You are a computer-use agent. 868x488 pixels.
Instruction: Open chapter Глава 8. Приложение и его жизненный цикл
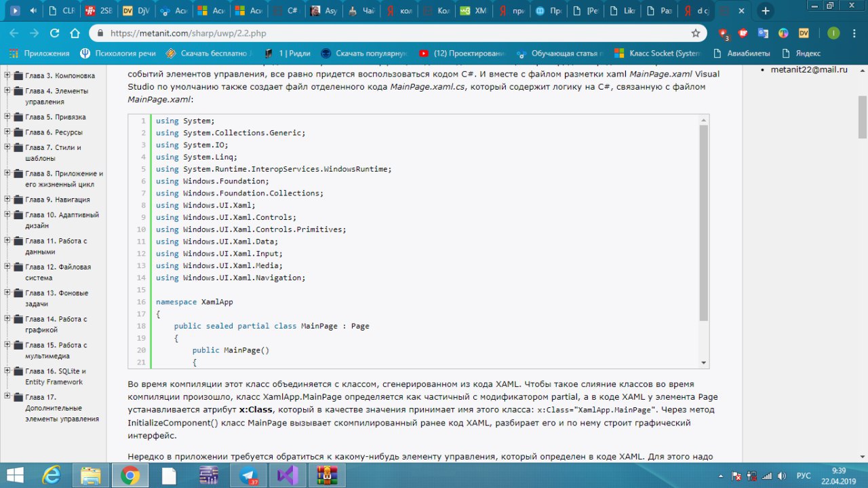click(64, 179)
